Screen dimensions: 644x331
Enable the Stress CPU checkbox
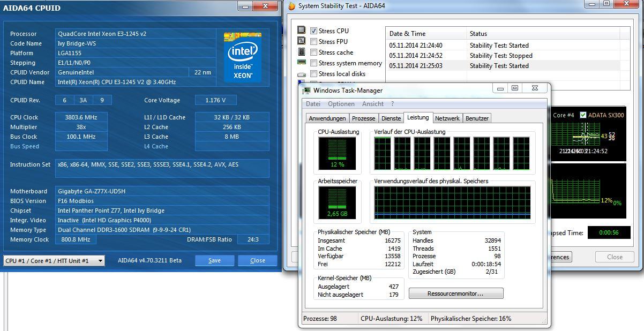314,31
